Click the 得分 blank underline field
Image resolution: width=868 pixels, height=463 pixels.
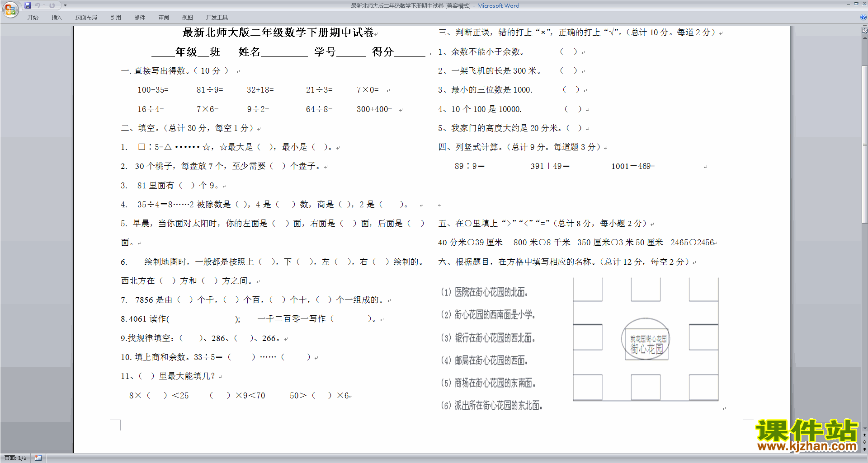click(x=410, y=52)
